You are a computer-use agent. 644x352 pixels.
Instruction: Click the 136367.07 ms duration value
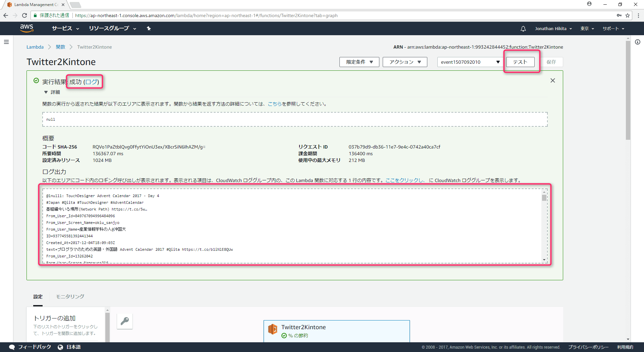pyautogui.click(x=108, y=154)
